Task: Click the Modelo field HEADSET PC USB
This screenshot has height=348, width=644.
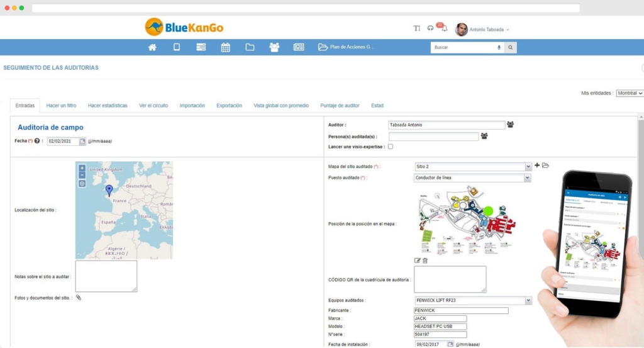Action: (440, 326)
